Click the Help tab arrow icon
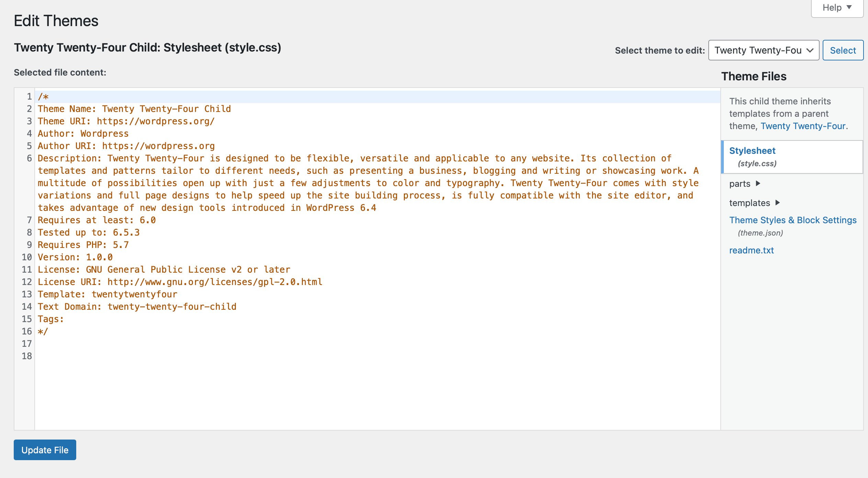The image size is (868, 478). (x=849, y=8)
